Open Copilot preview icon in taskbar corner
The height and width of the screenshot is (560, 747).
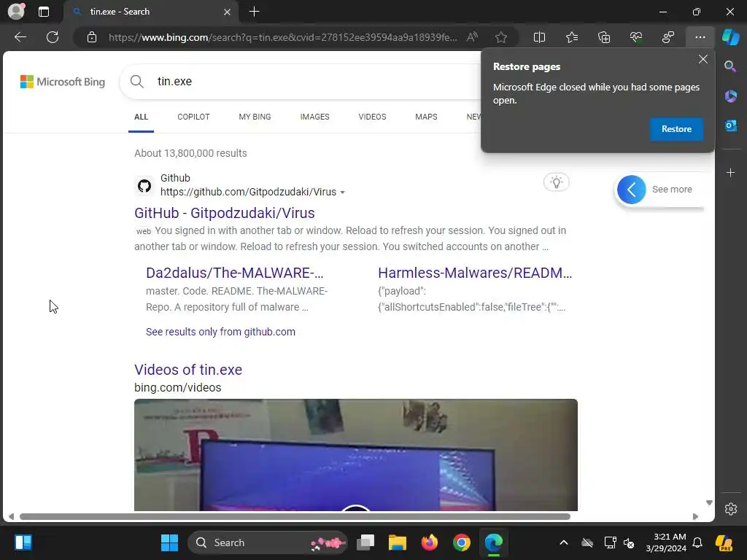[x=724, y=542]
